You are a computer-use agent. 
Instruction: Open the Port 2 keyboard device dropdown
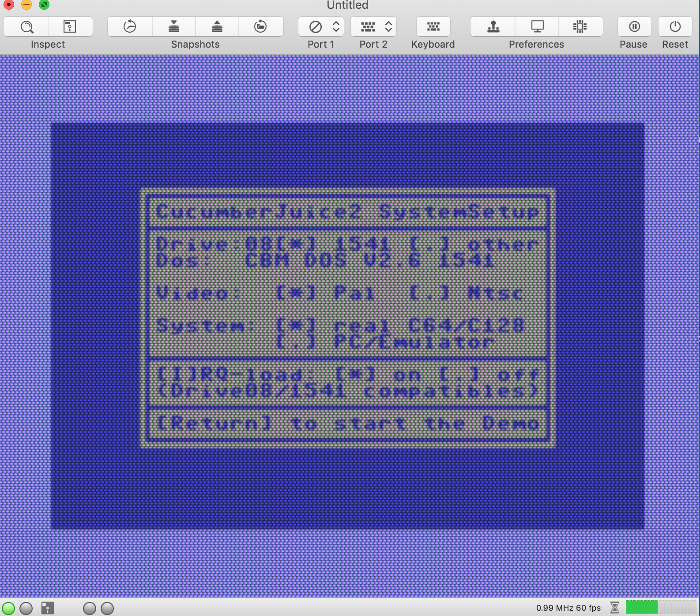coord(374,27)
